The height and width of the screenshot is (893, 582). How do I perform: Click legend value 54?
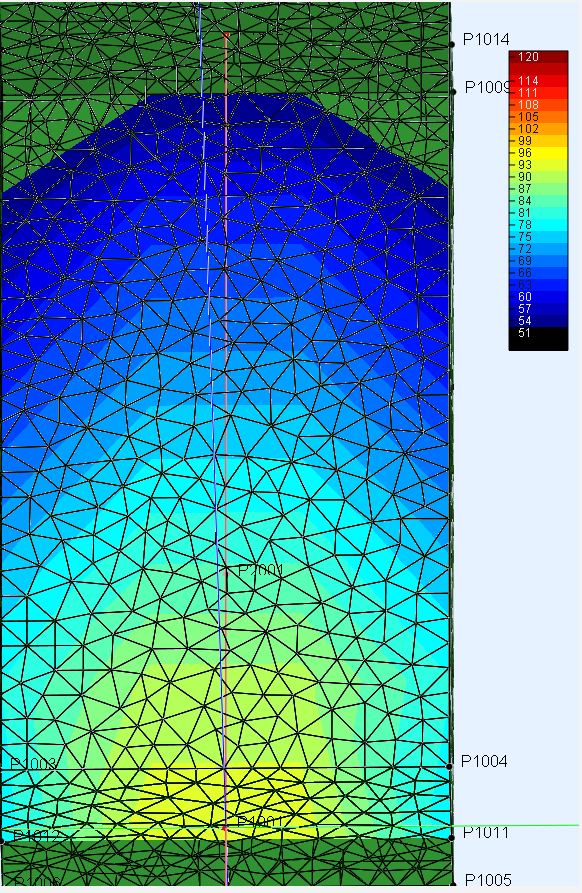point(525,321)
